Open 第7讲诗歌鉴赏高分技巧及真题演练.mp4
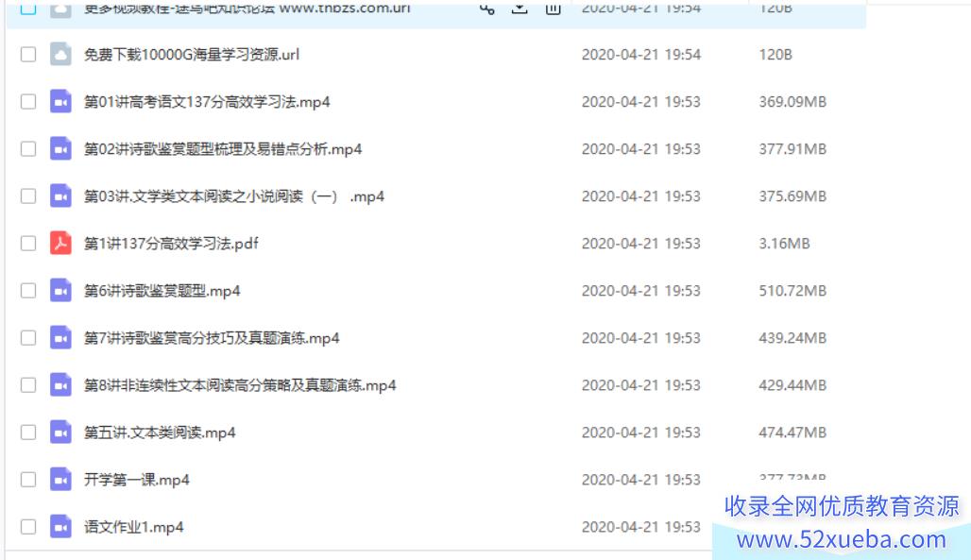971x560 pixels. (x=212, y=338)
